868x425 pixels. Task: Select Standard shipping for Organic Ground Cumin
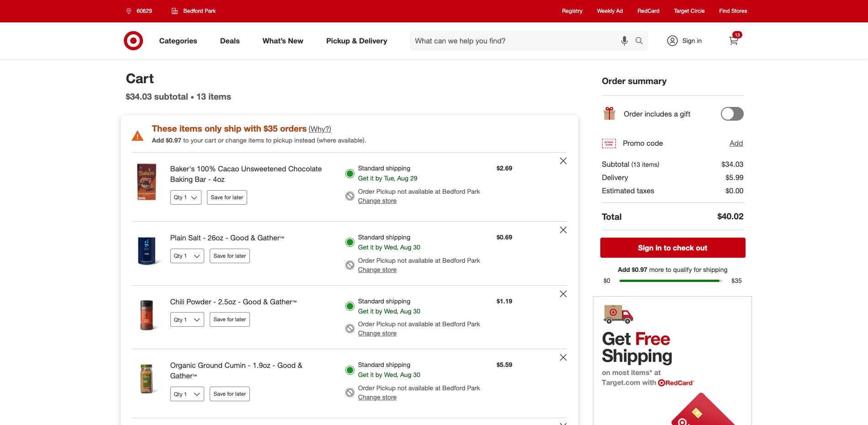point(350,370)
